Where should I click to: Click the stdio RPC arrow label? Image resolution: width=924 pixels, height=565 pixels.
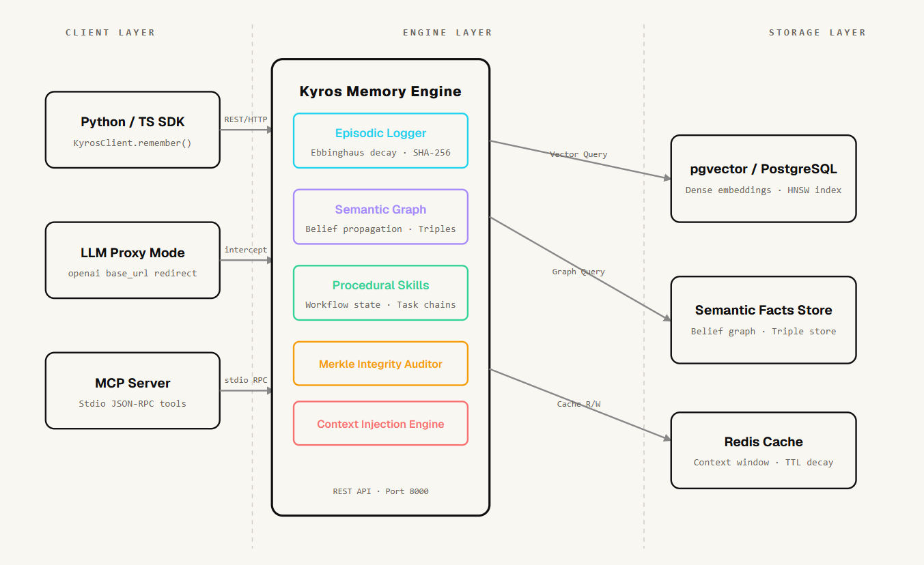pos(246,380)
